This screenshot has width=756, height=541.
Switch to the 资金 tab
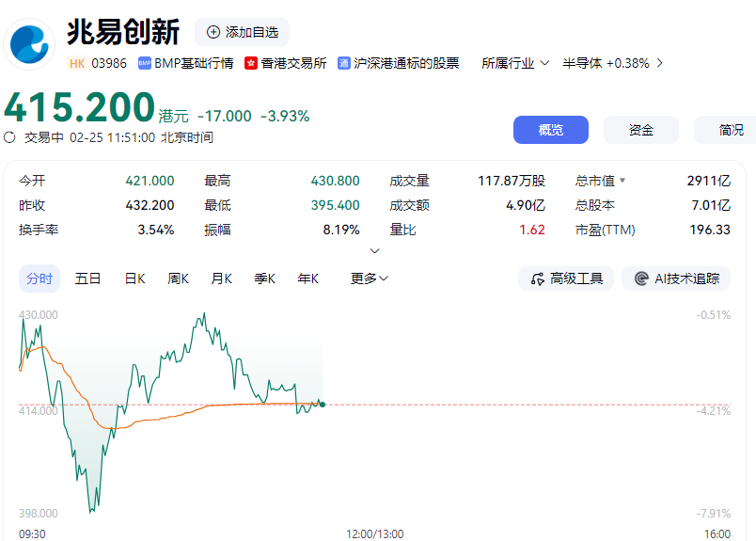click(640, 130)
